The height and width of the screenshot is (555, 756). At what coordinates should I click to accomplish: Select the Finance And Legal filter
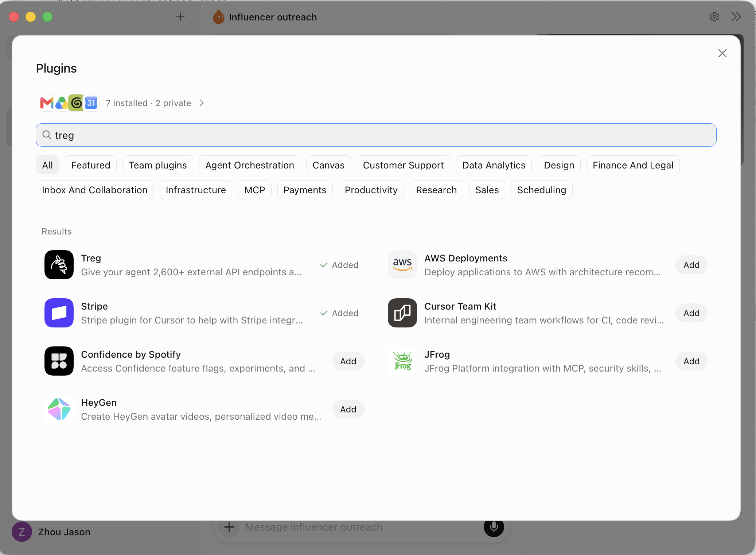point(633,165)
